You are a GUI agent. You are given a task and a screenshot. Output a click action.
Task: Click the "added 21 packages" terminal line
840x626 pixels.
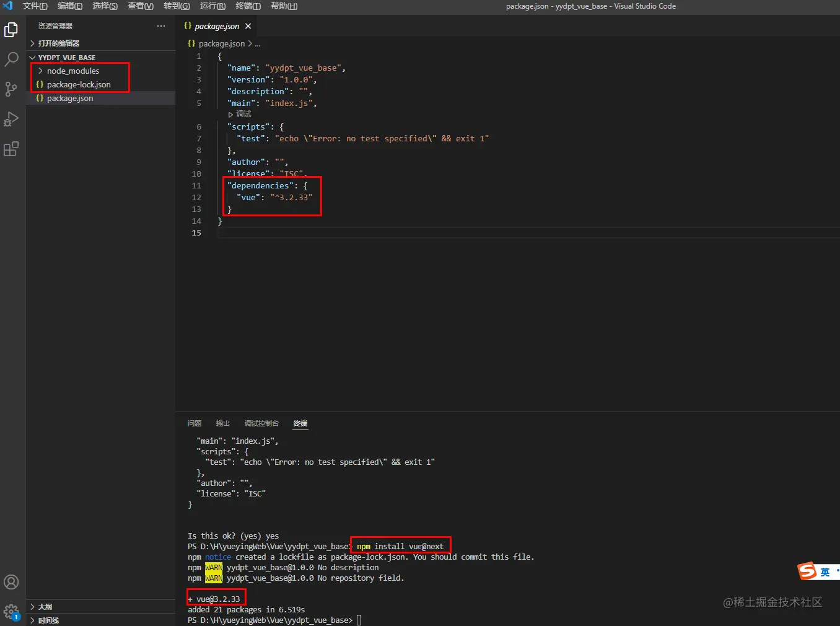[247, 609]
